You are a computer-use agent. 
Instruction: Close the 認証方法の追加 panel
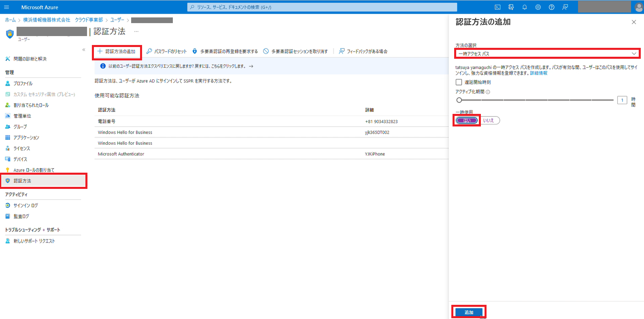[x=634, y=22]
